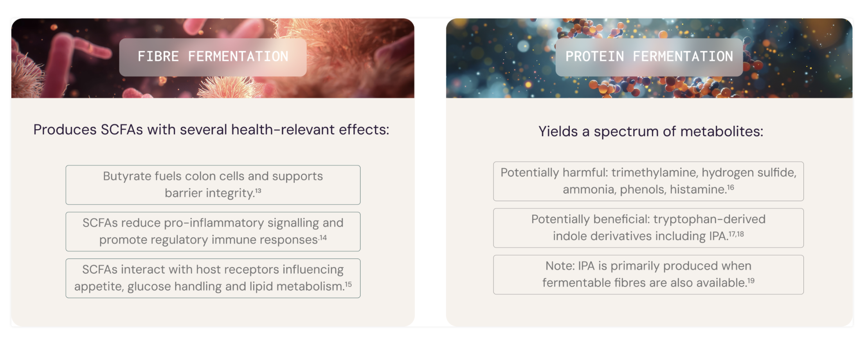Screen dimensions: 868x339
Task: Click the blue molecule header image
Action: (649, 58)
